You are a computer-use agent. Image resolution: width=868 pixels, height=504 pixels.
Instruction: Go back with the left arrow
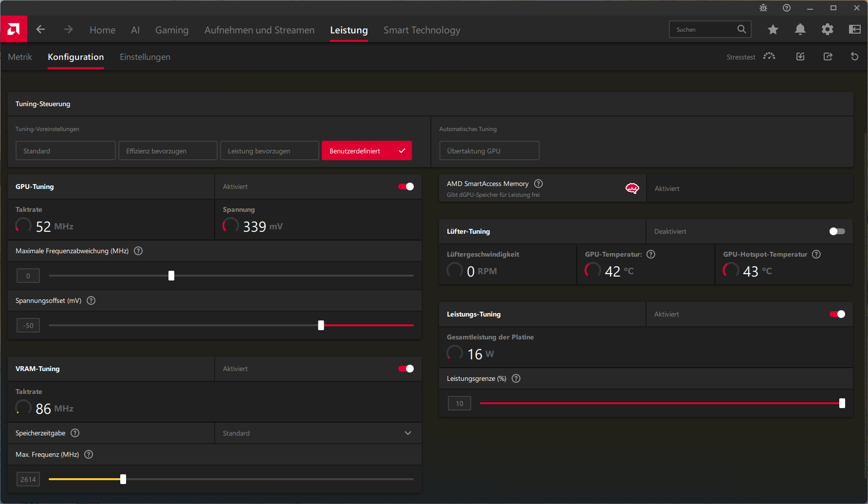40,30
